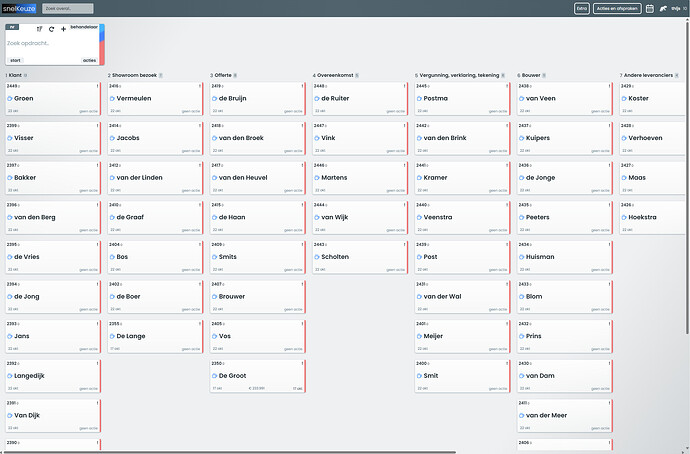Click the horizontal scrollbar along the bottom edge
The height and width of the screenshot is (454, 690).
pos(229,452)
